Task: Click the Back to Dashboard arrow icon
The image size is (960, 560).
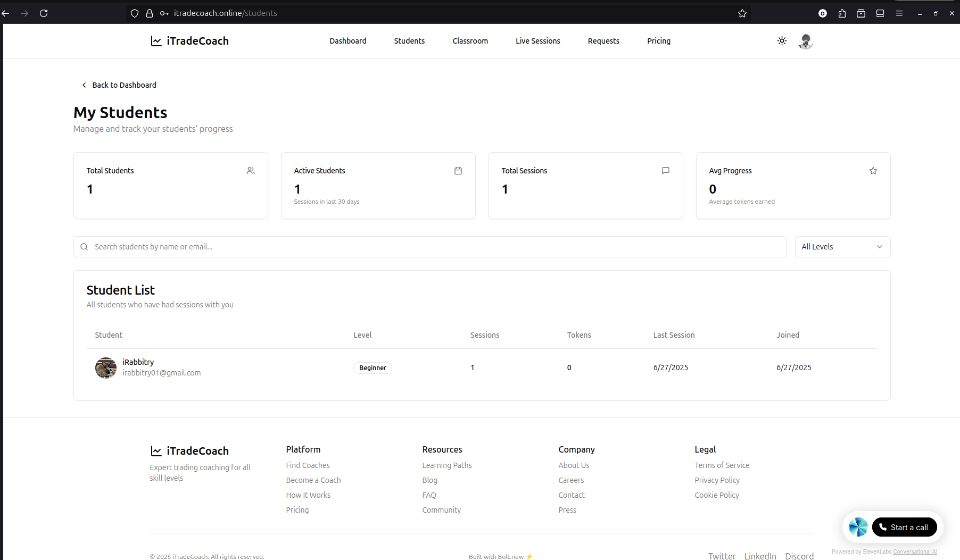Action: click(x=84, y=85)
